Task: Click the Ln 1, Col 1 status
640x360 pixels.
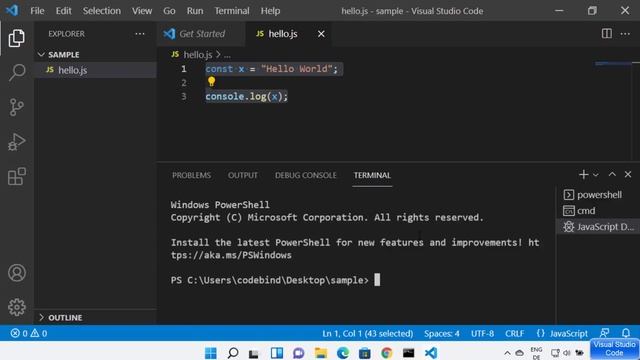Action: pos(367,333)
